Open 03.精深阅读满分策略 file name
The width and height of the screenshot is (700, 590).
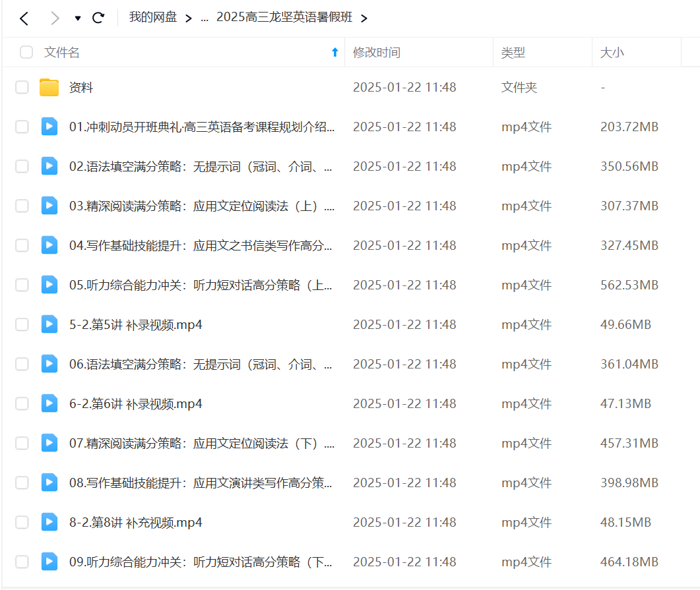click(202, 206)
